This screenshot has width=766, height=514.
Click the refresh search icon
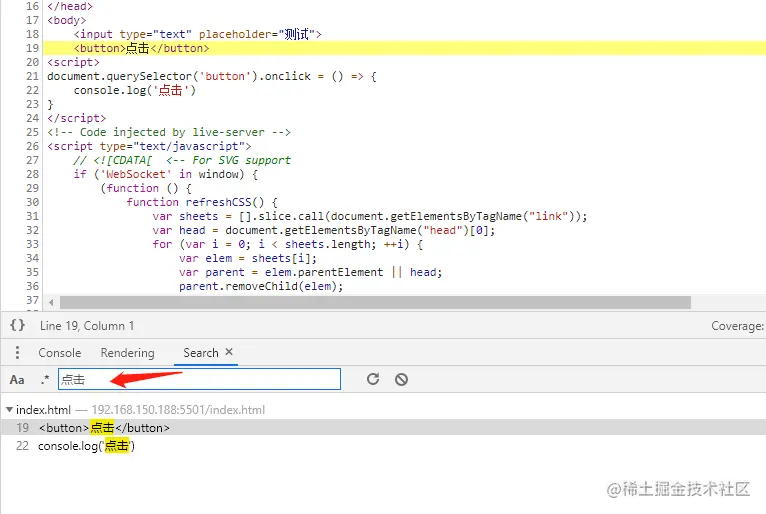tap(373, 379)
